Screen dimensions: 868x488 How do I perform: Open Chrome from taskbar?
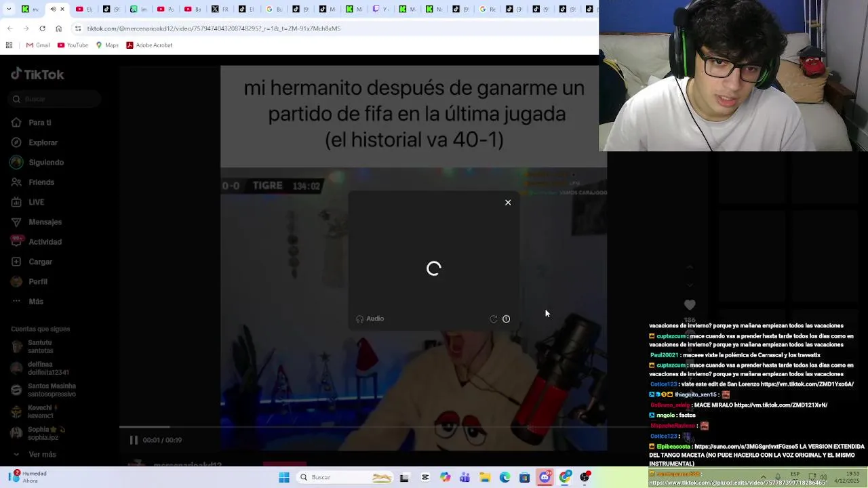[x=565, y=477]
